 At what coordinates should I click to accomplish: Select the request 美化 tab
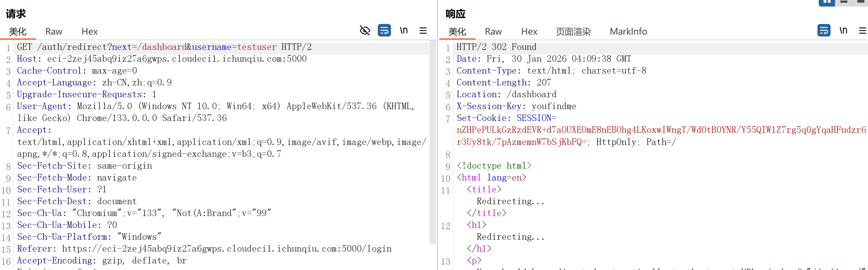(17, 32)
